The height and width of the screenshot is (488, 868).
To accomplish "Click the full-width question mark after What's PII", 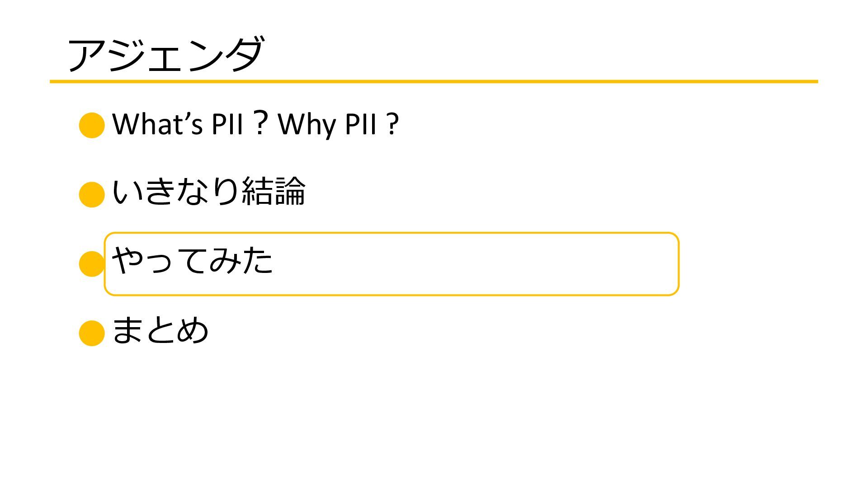I will click(260, 122).
